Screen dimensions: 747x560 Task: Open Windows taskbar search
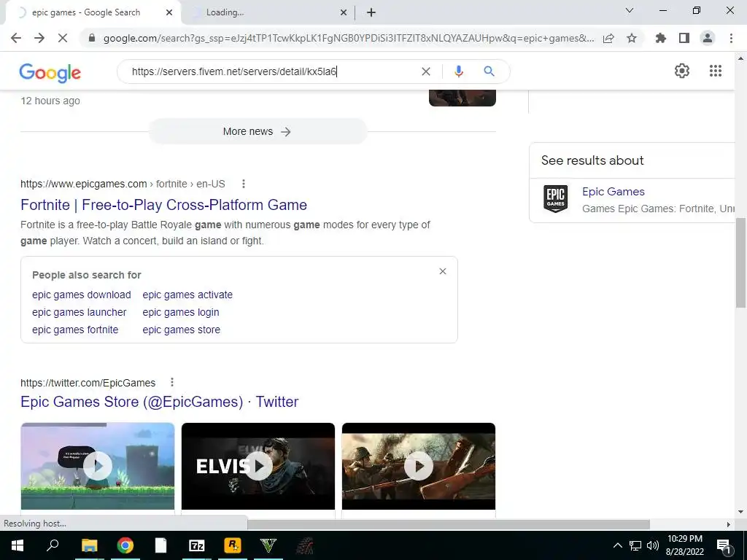pyautogui.click(x=53, y=545)
